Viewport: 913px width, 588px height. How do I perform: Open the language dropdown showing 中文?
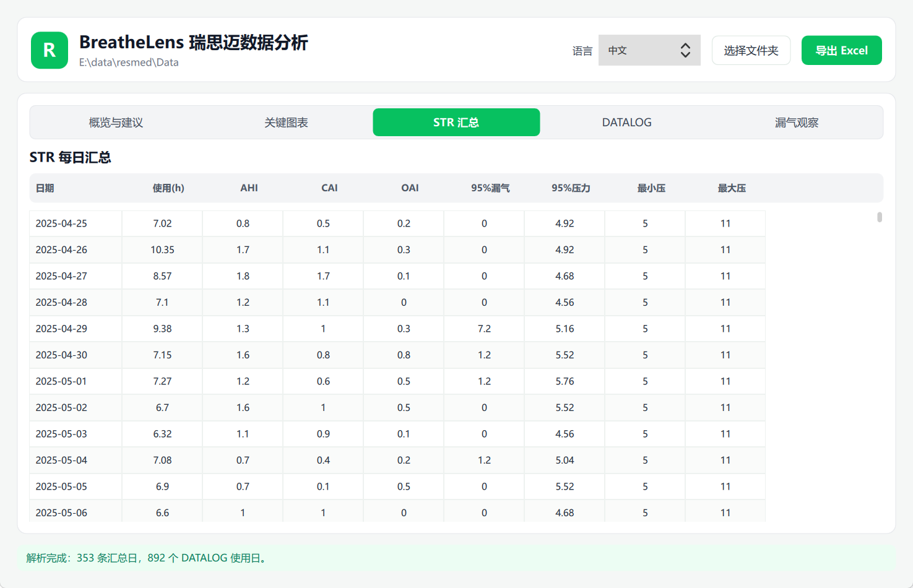tap(649, 50)
